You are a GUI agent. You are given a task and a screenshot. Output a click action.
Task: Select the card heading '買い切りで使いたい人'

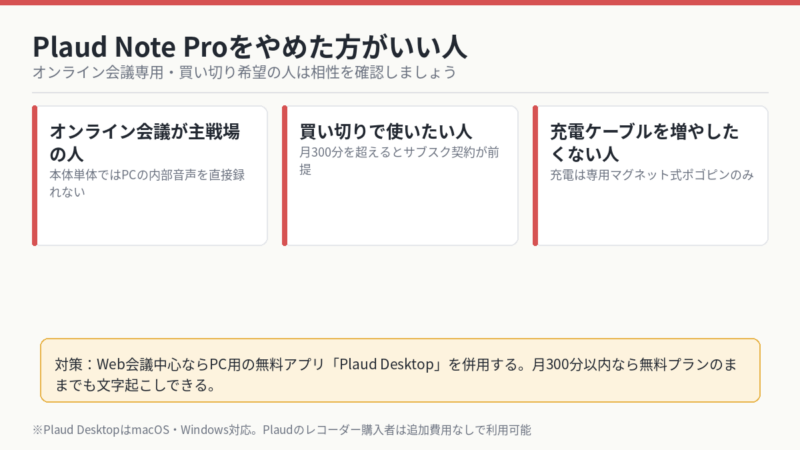[386, 132]
